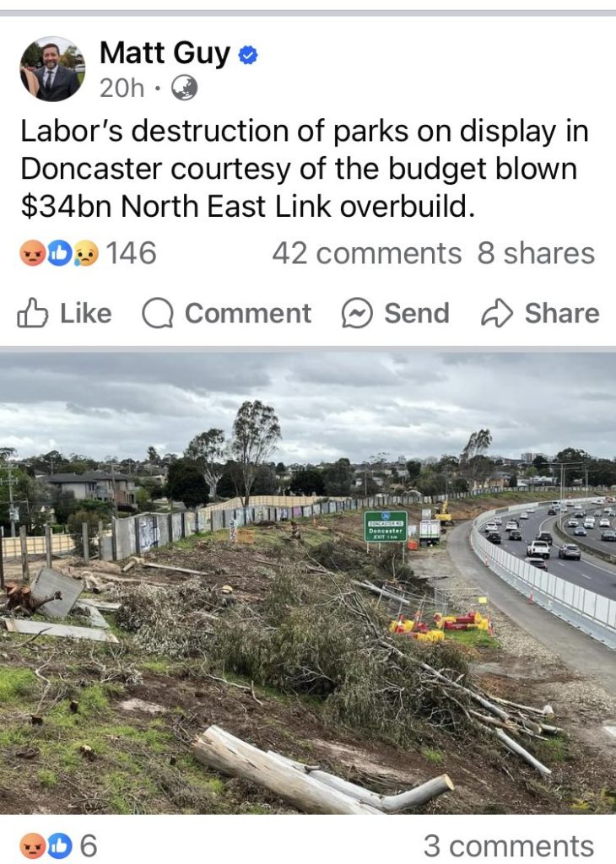Open the Matt Guy profile name link

(165, 53)
